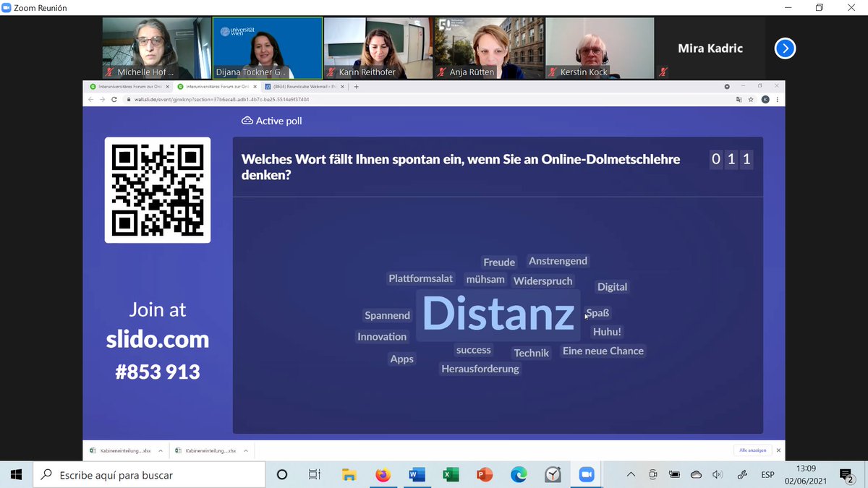
Task: Open PowerPoint from the taskbar
Action: click(485, 475)
